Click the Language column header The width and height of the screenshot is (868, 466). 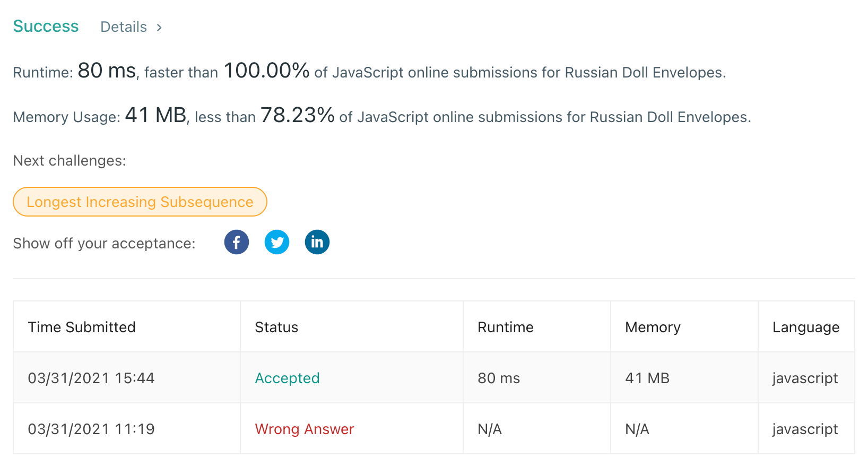(805, 327)
